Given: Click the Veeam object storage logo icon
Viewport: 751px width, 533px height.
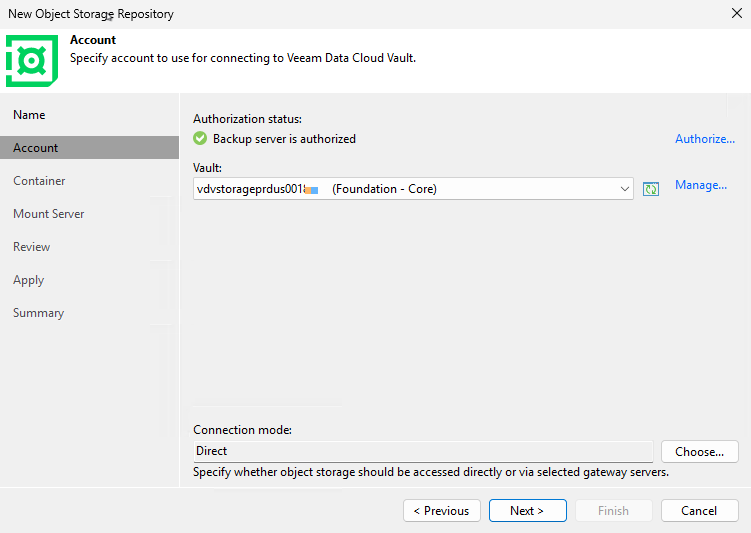Looking at the screenshot, I should coord(33,61).
